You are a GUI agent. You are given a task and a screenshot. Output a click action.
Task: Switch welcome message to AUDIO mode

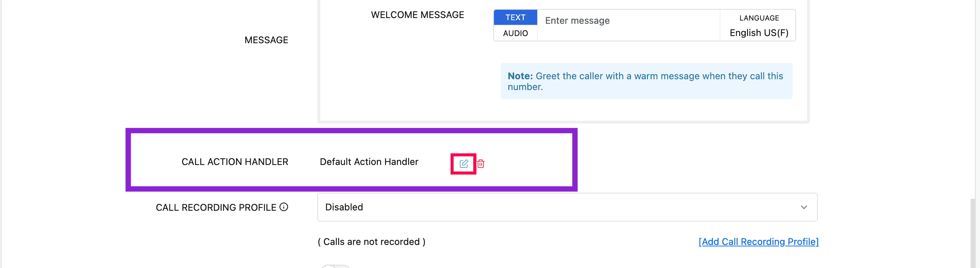[x=515, y=33]
